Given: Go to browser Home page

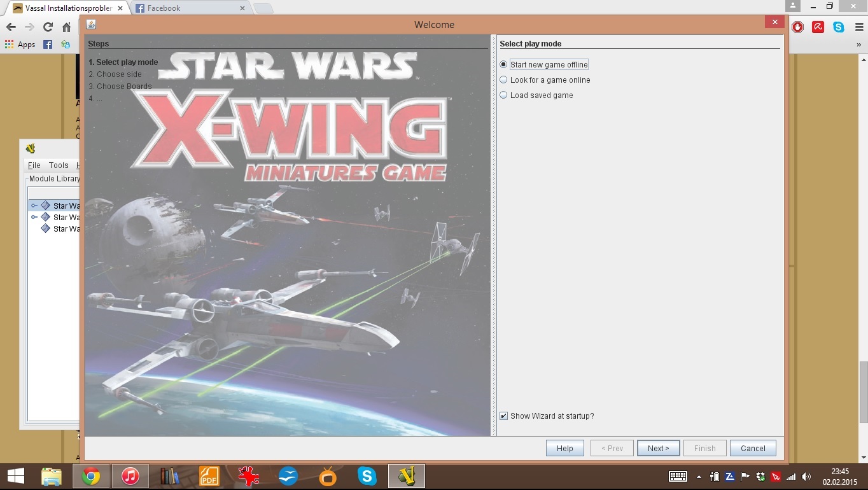Looking at the screenshot, I should click(67, 27).
